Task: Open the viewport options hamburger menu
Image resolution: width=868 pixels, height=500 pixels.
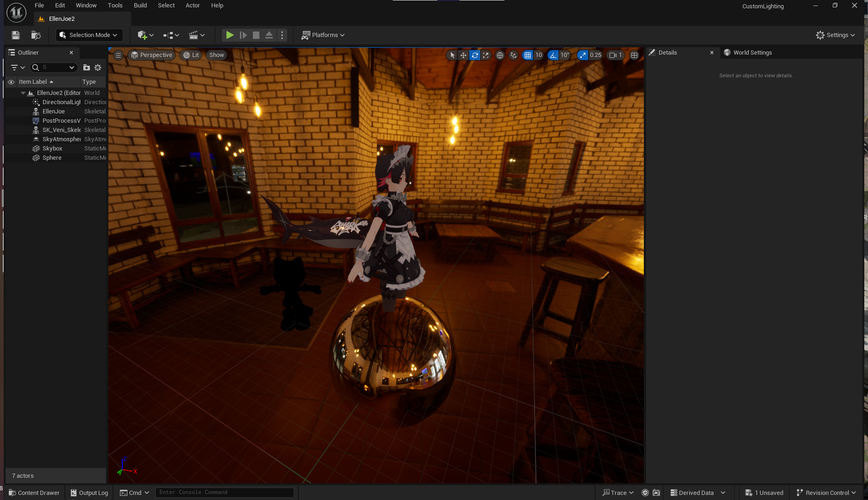Action: point(118,55)
